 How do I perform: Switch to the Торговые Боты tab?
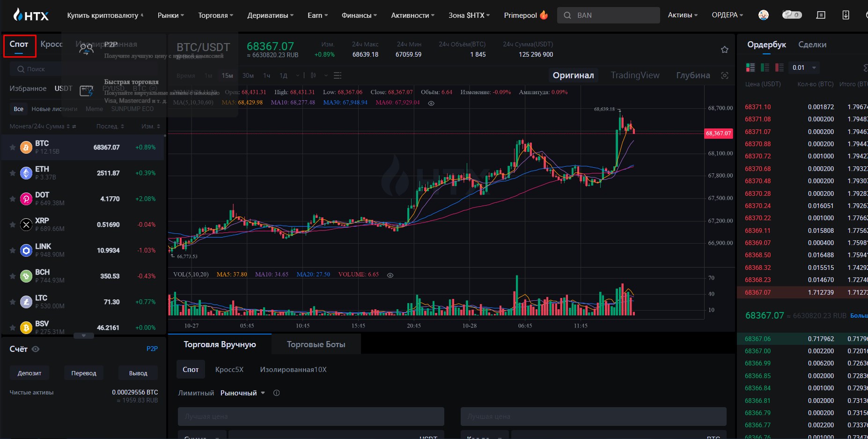(x=316, y=344)
